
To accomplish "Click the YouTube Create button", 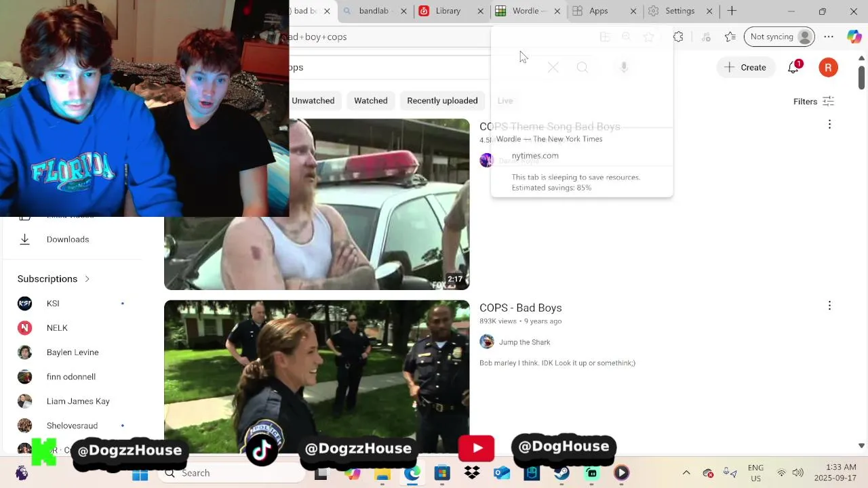I will tap(745, 67).
